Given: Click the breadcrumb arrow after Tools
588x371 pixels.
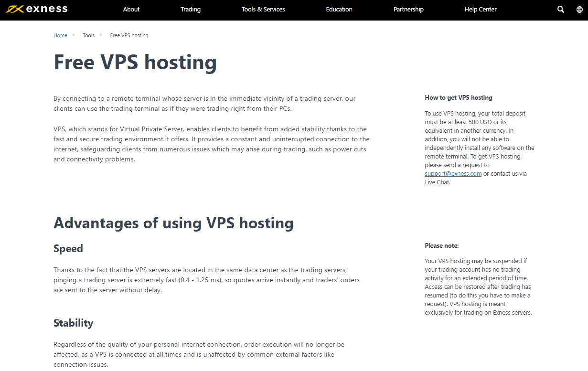Looking at the screenshot, I should [x=102, y=35].
